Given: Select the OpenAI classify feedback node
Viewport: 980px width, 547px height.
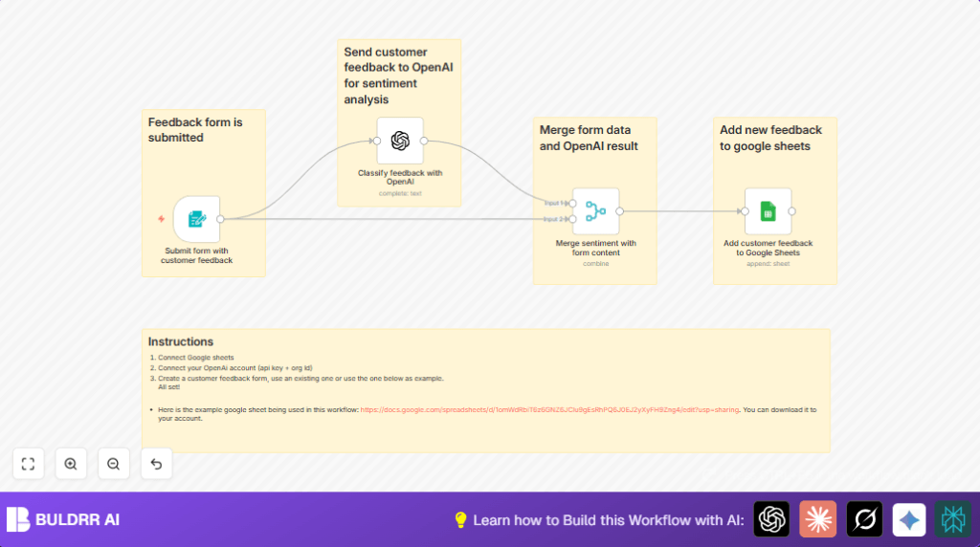Looking at the screenshot, I should pyautogui.click(x=400, y=141).
